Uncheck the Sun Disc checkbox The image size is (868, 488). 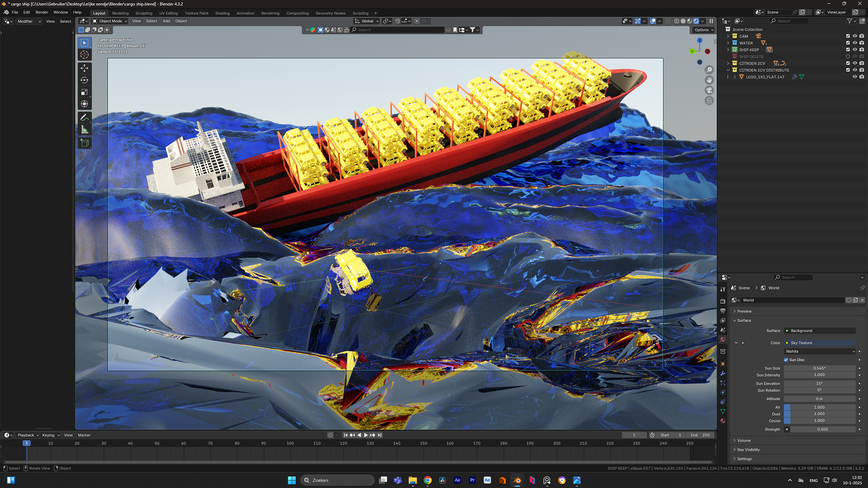click(x=786, y=360)
